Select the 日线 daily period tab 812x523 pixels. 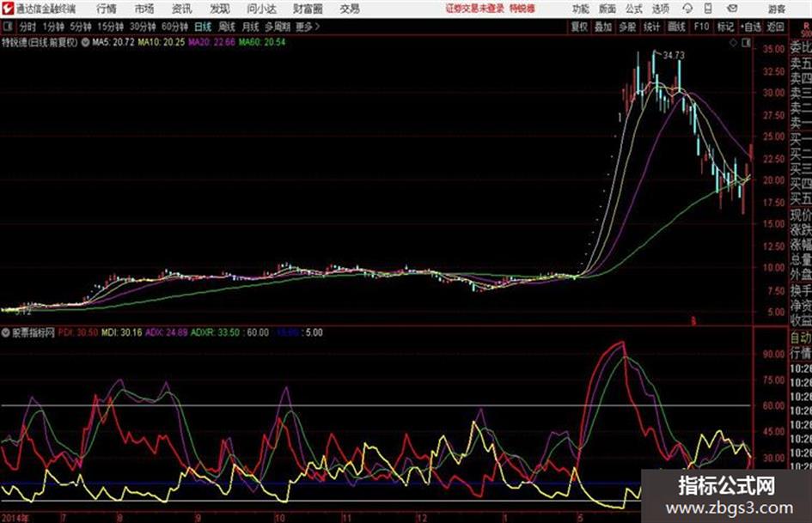(x=203, y=27)
